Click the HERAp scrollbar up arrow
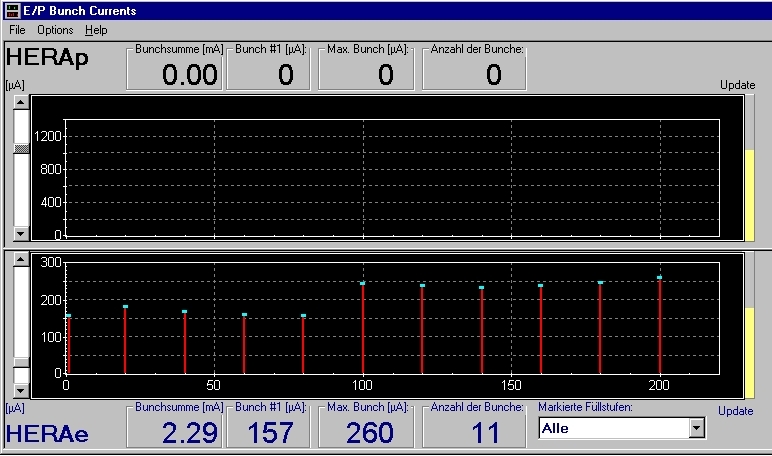772x456 pixels. click(21, 102)
